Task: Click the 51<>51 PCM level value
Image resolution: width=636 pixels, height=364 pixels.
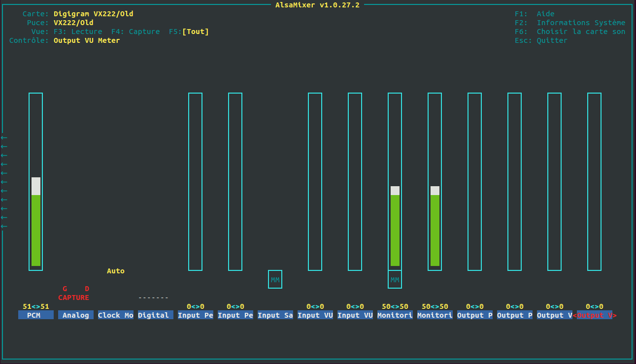Action: pyautogui.click(x=36, y=306)
